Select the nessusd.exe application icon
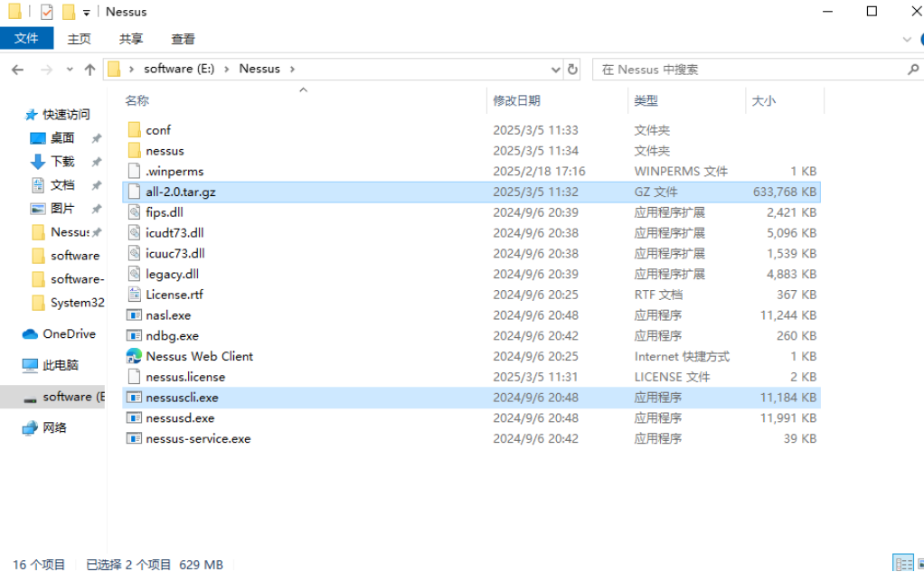 click(135, 417)
